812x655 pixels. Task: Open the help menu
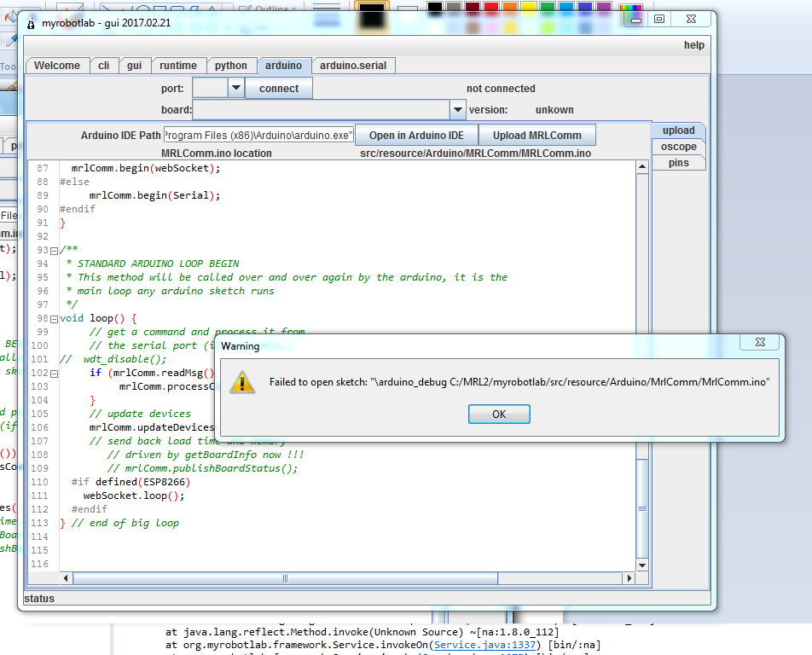(694, 45)
